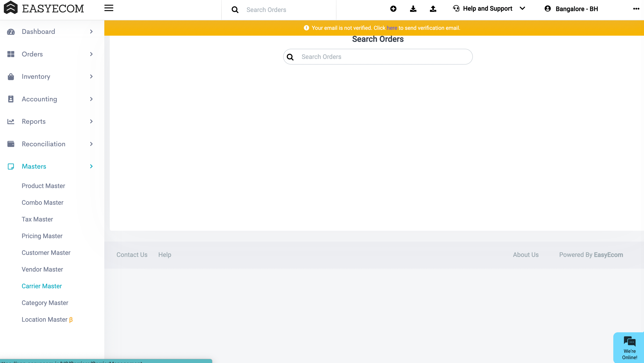Image resolution: width=644 pixels, height=363 pixels.
Task: Click the plus circle add icon
Action: (393, 9)
